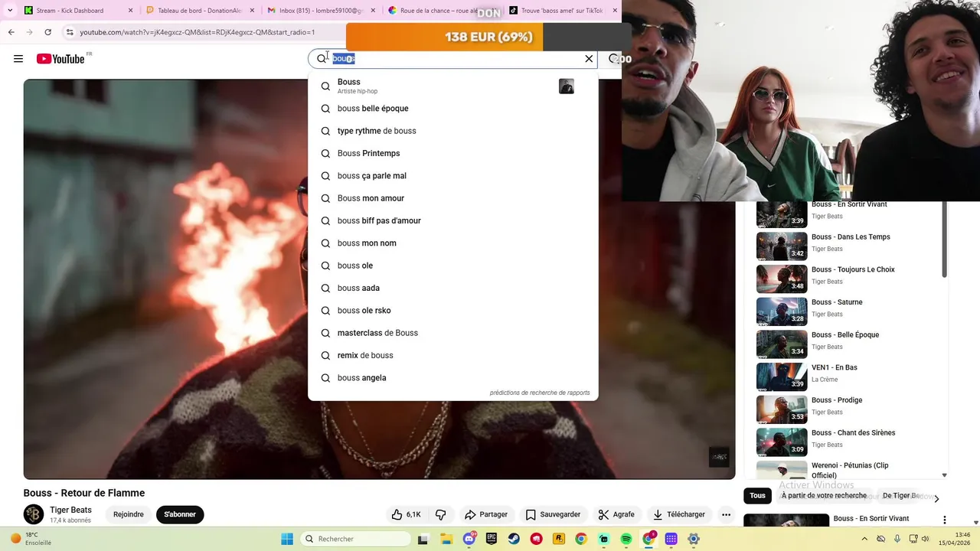This screenshot has width=980, height=551.
Task: Switch to the Gmail Inbox (815) tab
Action: [321, 11]
